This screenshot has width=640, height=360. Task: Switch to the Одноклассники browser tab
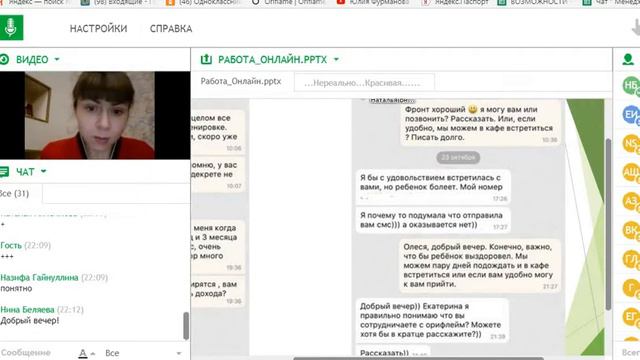coord(204,3)
